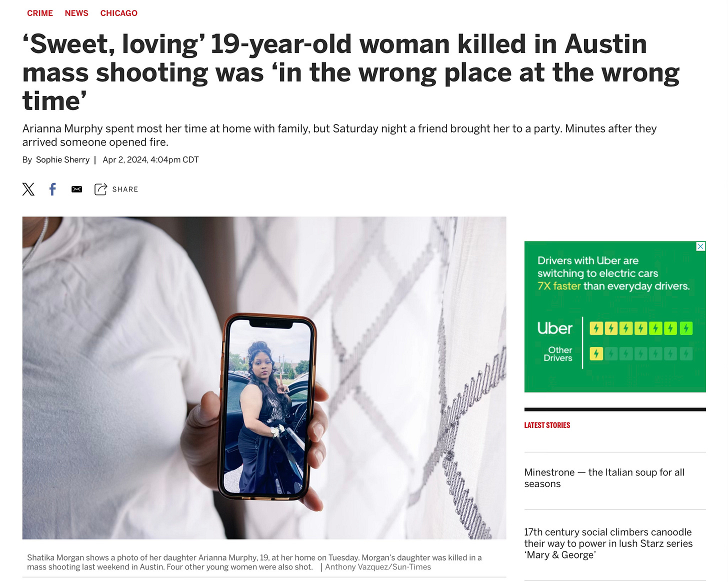This screenshot has height=582, width=728.
Task: Open the Uber electric cars advertisement
Action: 615,316
